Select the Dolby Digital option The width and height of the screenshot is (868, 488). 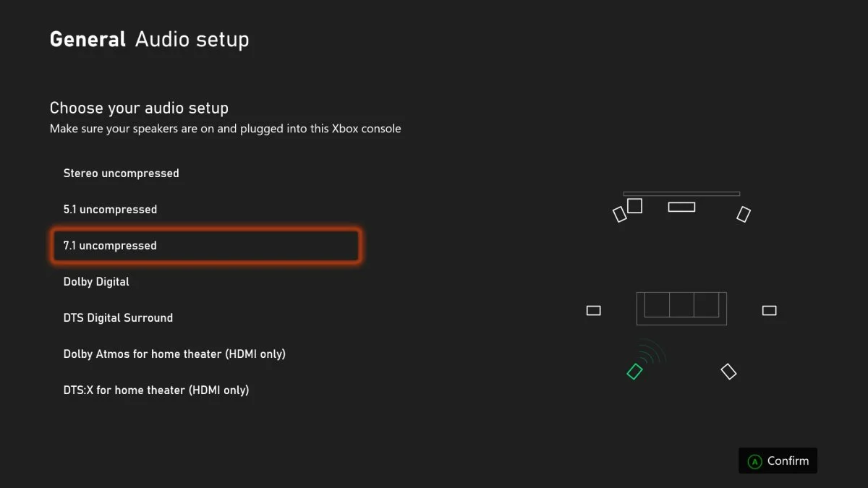point(96,281)
